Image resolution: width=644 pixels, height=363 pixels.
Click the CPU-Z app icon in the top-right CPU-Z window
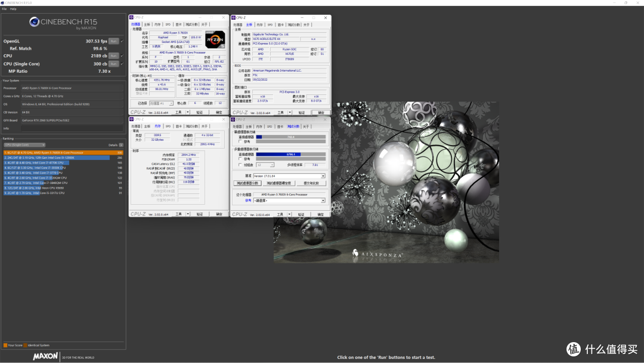(x=233, y=18)
